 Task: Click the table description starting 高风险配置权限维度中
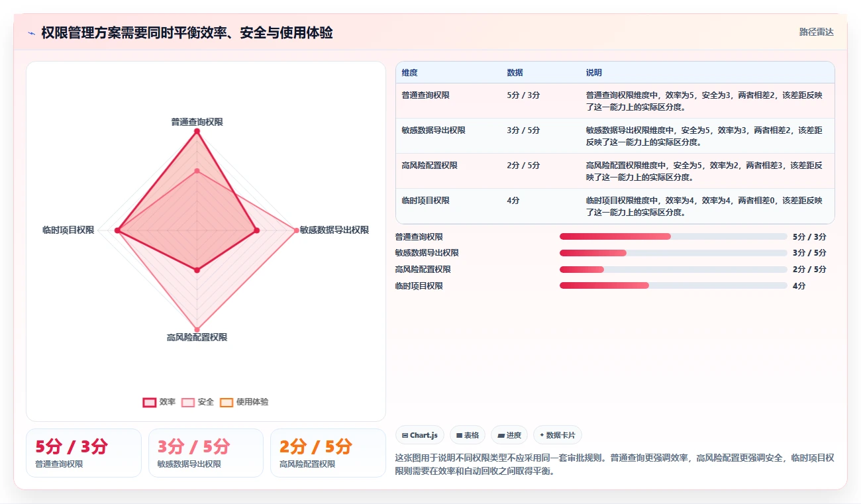[704, 171]
